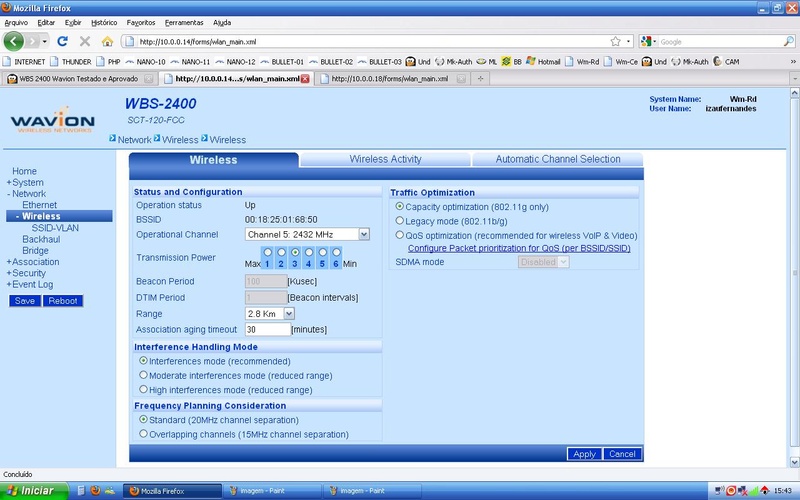Click the Network breadcrumb link
The height and width of the screenshot is (500, 800).
pyautogui.click(x=134, y=140)
